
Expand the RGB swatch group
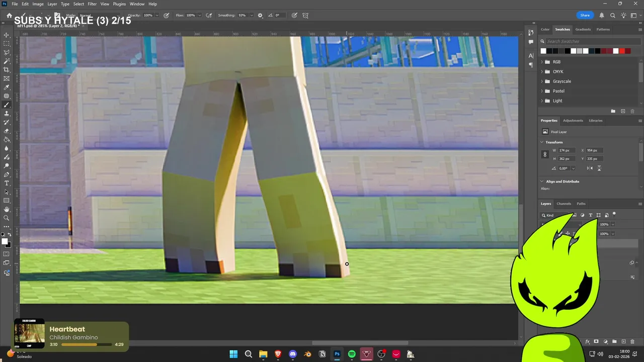(x=542, y=62)
